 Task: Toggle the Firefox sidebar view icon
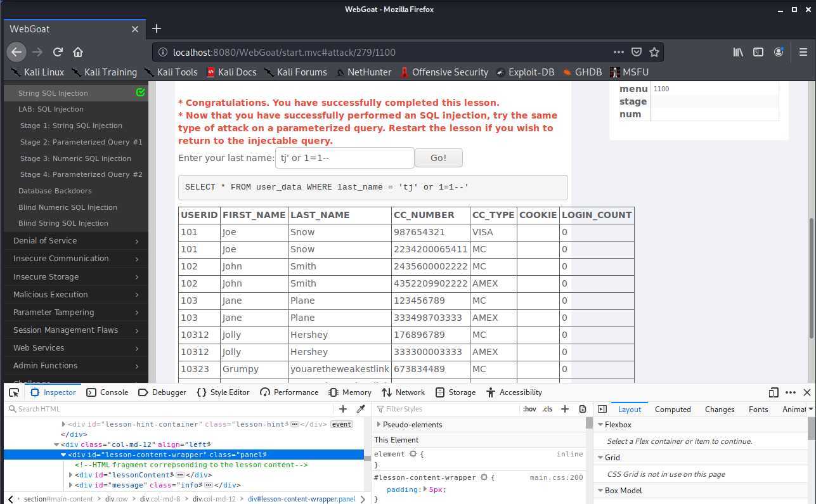click(758, 52)
